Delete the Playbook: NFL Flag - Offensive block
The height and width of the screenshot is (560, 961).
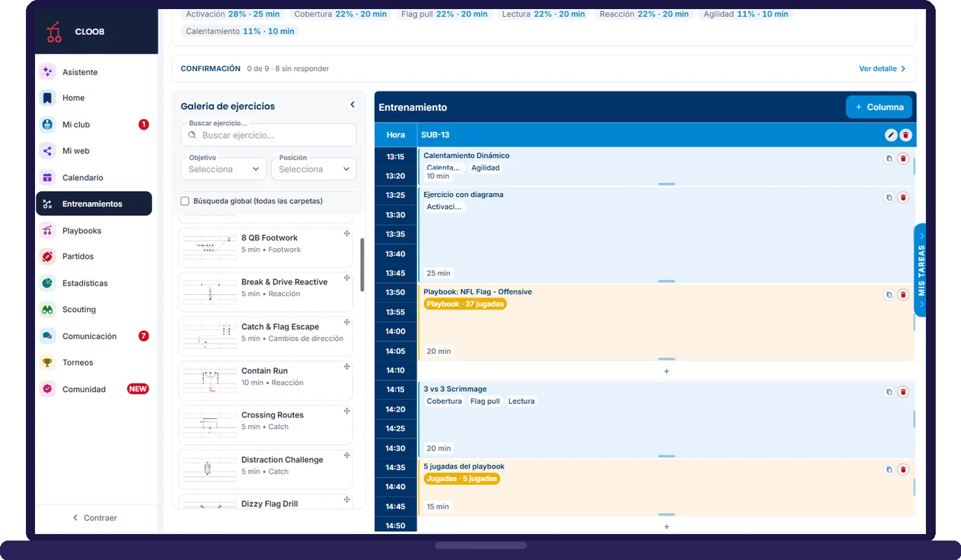pyautogui.click(x=903, y=294)
